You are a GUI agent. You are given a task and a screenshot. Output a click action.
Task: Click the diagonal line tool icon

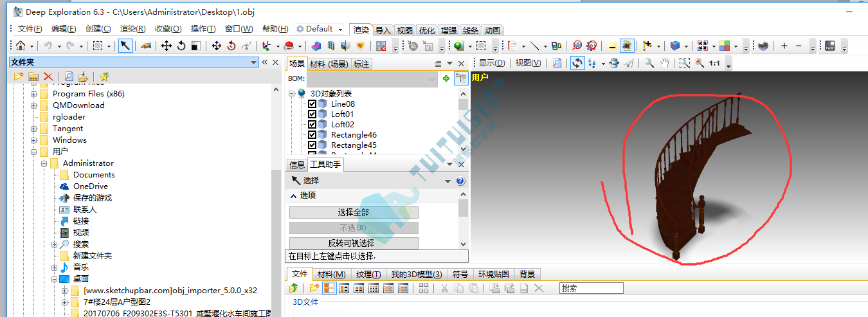pyautogui.click(x=536, y=46)
